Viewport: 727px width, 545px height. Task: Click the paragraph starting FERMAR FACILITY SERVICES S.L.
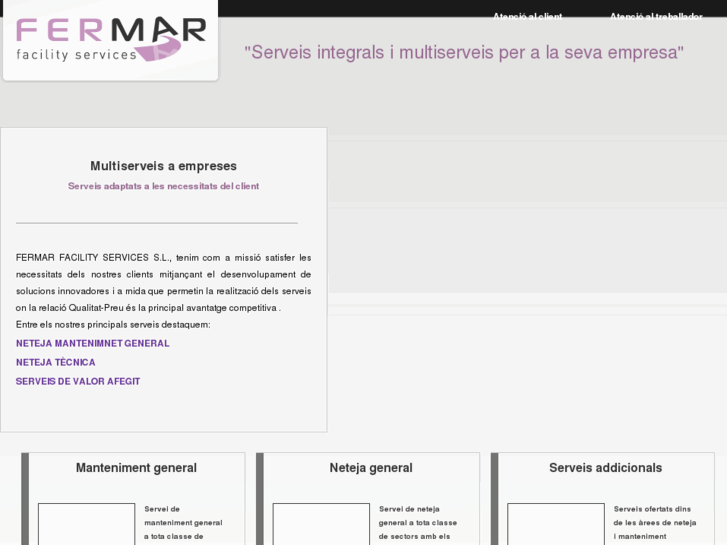coord(163,282)
